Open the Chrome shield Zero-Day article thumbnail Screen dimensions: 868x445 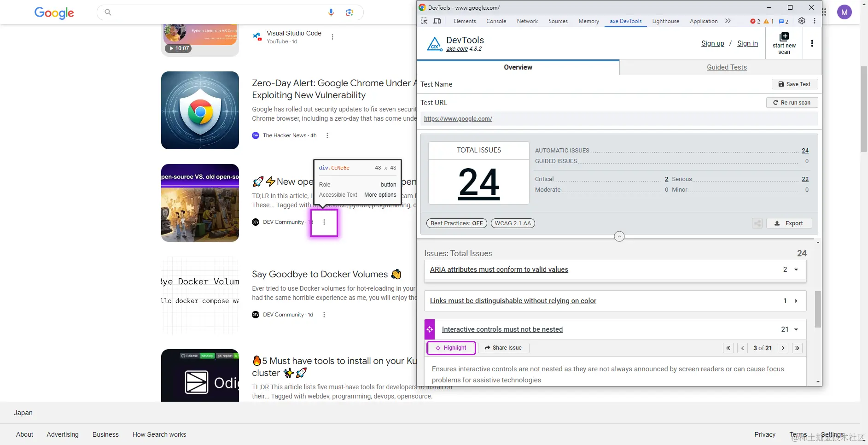pos(200,111)
